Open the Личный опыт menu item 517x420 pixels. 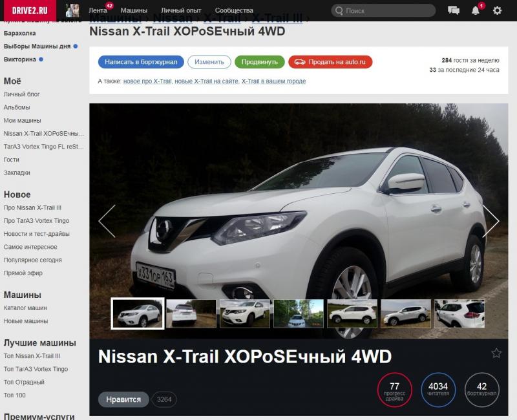click(x=181, y=10)
